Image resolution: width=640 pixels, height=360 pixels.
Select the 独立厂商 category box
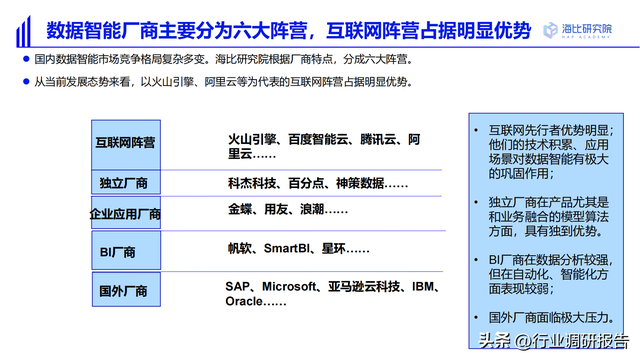(x=126, y=182)
